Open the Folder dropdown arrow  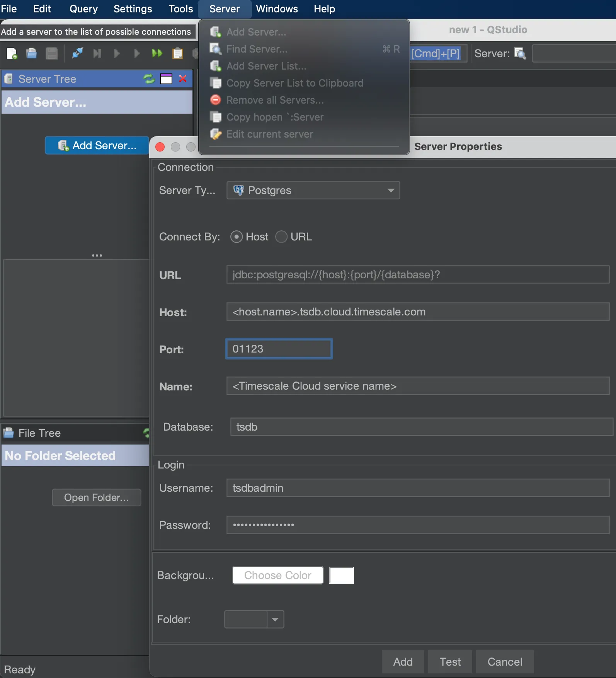pyautogui.click(x=275, y=619)
